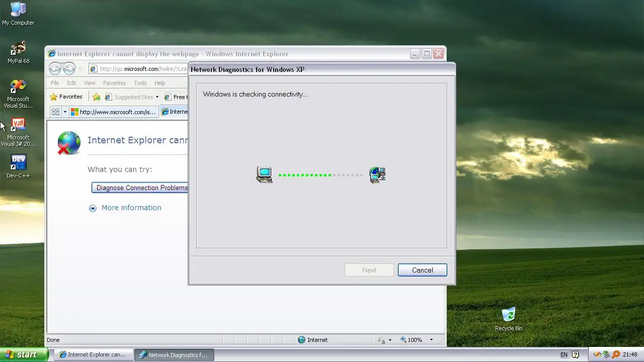
Task: Switch to the microsoft.com tab
Action: (114, 112)
